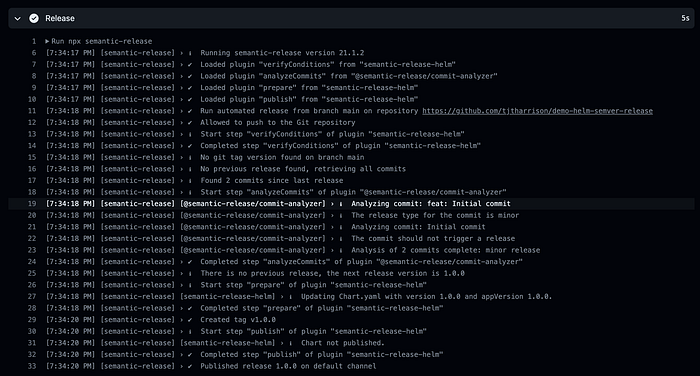Click 'Found 2 commits since last release'
This screenshot has height=376, width=700.
coord(271,180)
